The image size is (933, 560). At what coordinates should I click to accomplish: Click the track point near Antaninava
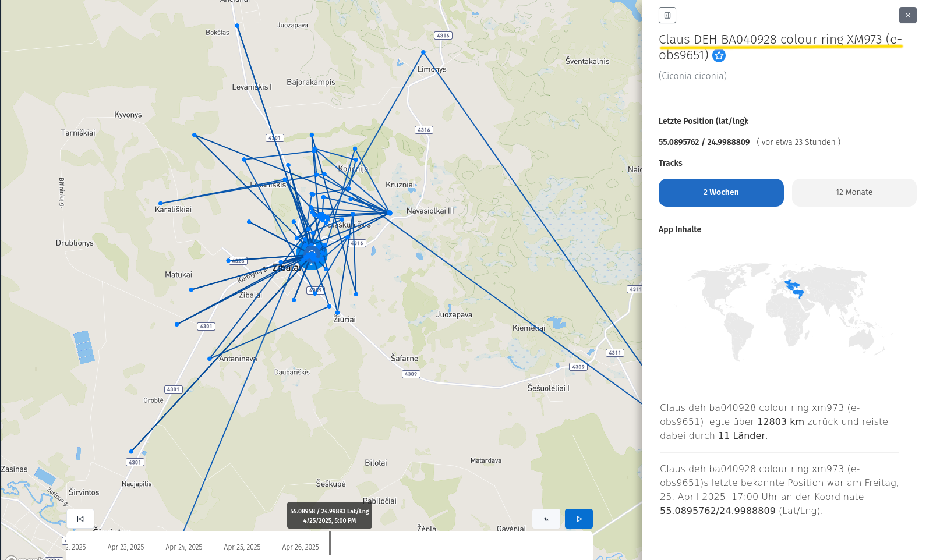210,359
